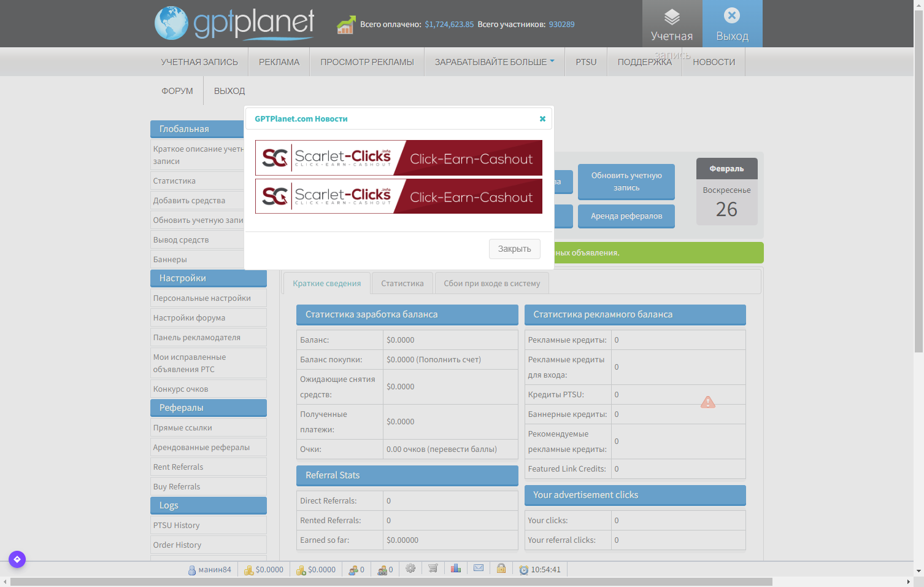This screenshot has width=924, height=587.
Task: Click the green chart total paid icon
Action: click(346, 25)
